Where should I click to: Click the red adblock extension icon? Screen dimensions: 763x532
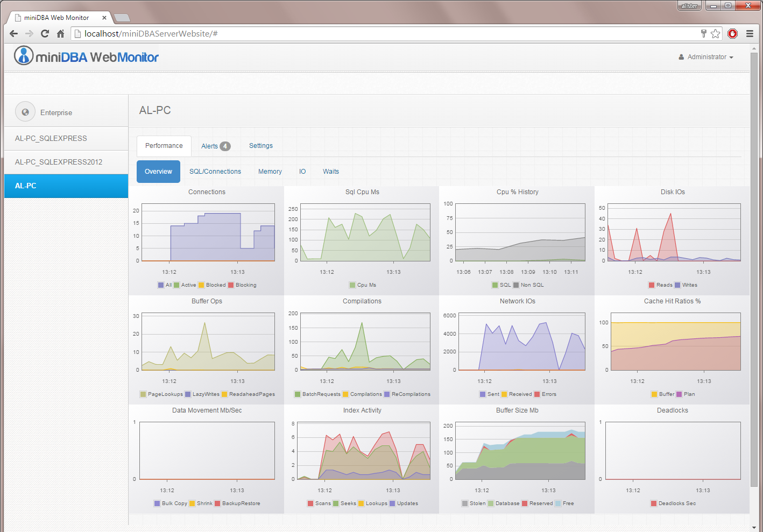[732, 33]
